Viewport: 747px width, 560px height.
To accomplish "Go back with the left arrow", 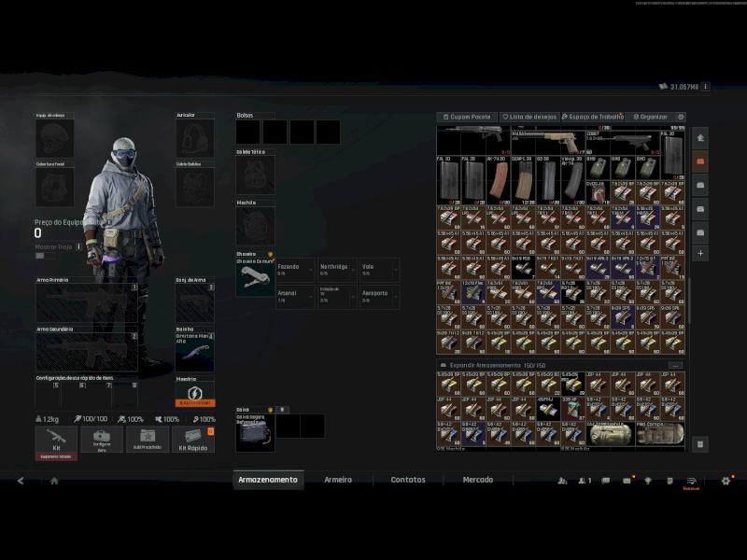I will [21, 481].
